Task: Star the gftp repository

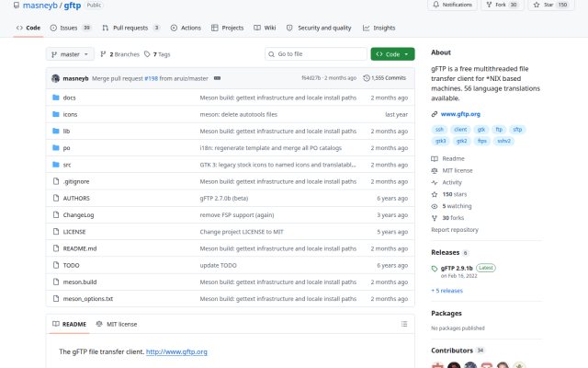Action: (551, 5)
